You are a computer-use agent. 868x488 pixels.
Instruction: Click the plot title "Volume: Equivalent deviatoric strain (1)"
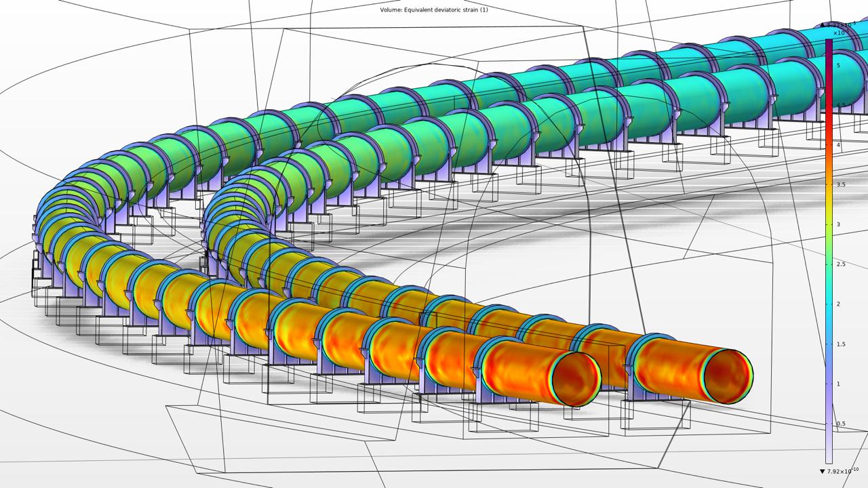point(434,9)
